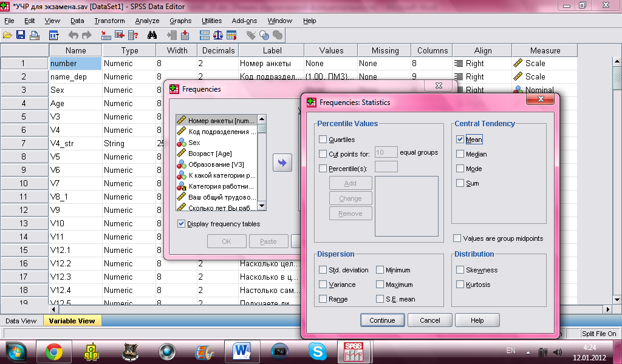Click the Value Labels tag icon

pyautogui.click(x=251, y=35)
